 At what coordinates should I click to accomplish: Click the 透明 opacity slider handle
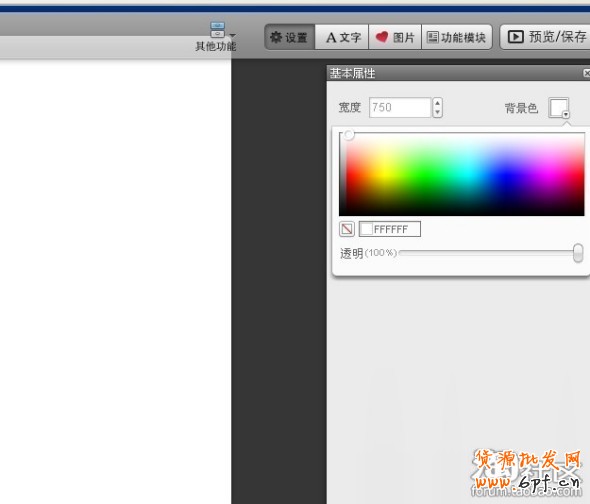[578, 253]
